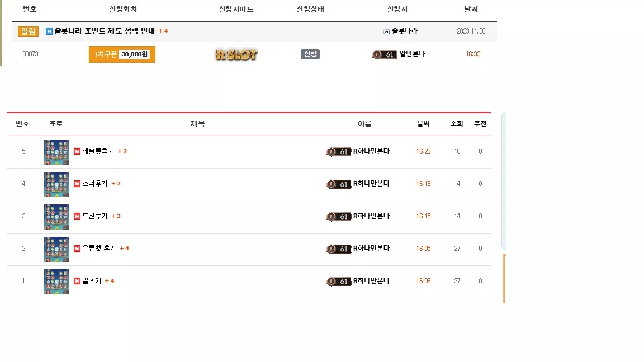Click the red N icon beside 유튜벳 후기
This screenshot has width=644, height=362.
pyautogui.click(x=77, y=249)
